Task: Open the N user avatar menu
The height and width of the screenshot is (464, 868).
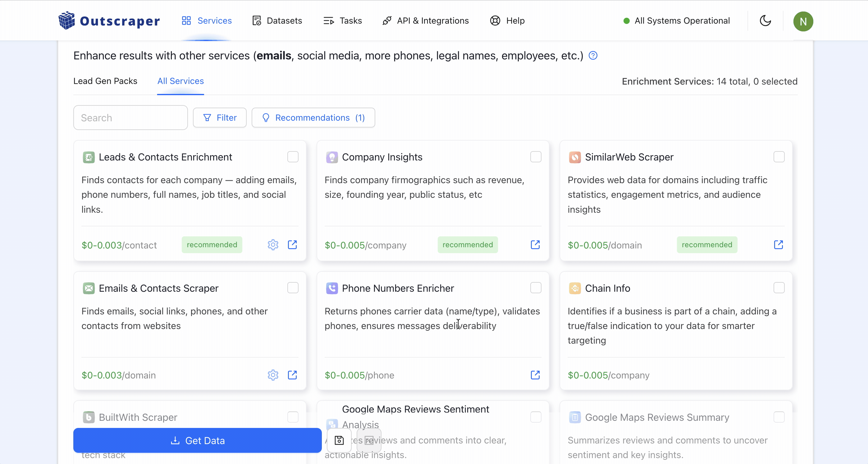Action: pos(803,21)
